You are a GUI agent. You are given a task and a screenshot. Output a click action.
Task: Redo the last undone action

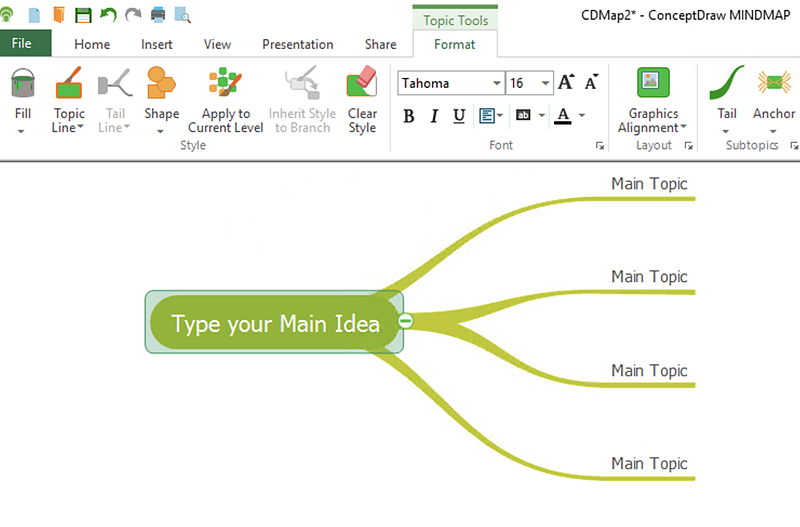133,14
